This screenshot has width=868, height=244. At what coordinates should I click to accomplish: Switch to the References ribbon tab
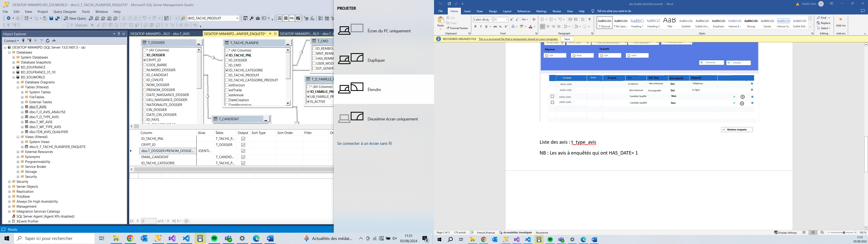(x=524, y=12)
